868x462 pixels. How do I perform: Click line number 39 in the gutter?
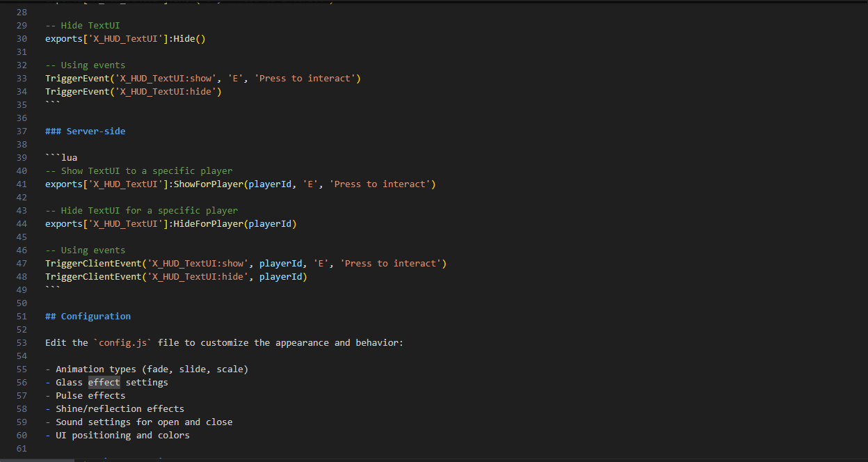point(21,157)
